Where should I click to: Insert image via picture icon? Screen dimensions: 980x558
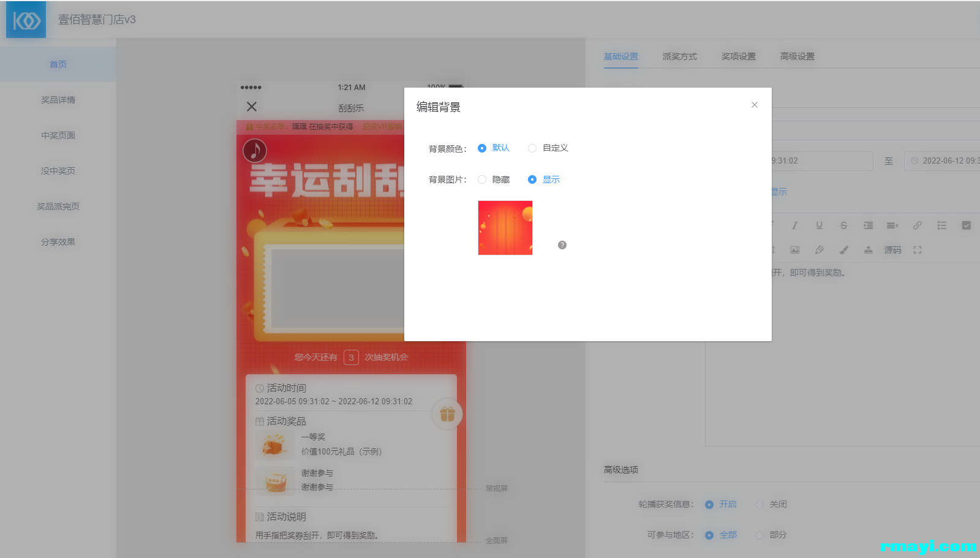794,250
